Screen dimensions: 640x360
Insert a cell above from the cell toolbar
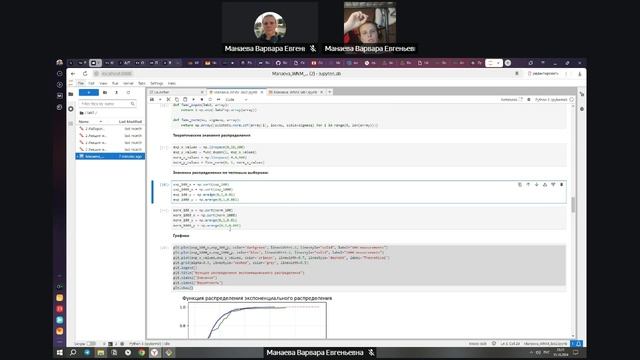click(x=545, y=185)
